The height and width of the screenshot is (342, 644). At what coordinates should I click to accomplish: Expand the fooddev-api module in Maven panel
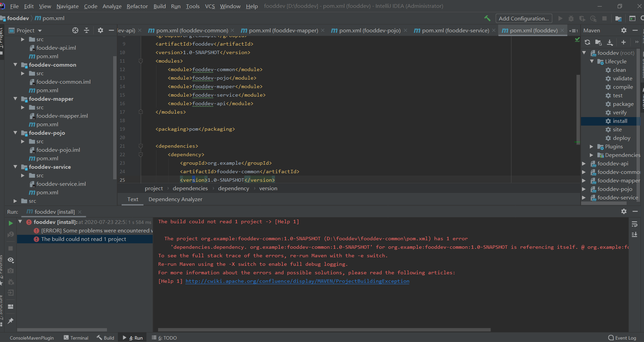[584, 163]
